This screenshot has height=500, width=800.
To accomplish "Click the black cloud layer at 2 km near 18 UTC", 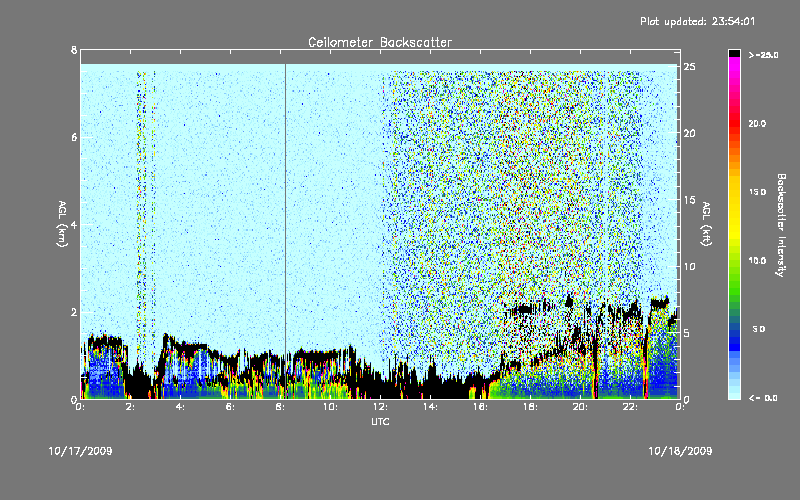I will click(x=528, y=308).
